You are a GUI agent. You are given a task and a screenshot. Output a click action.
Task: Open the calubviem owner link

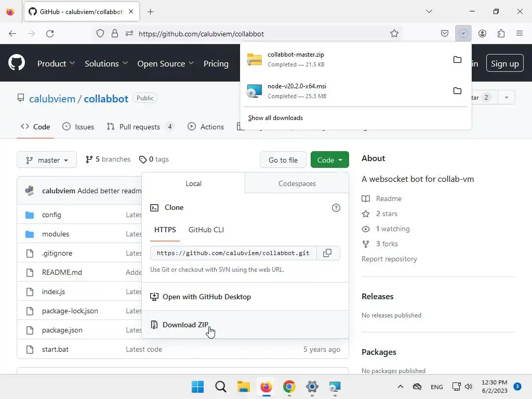[x=52, y=99]
